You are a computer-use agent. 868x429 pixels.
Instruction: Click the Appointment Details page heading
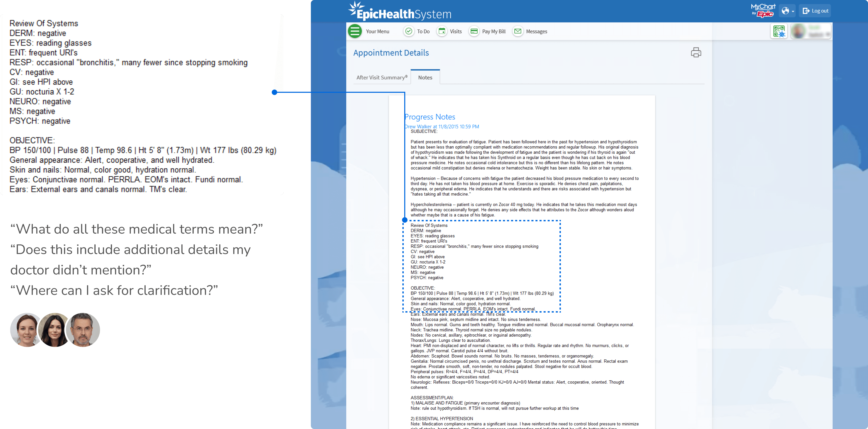[x=391, y=53]
